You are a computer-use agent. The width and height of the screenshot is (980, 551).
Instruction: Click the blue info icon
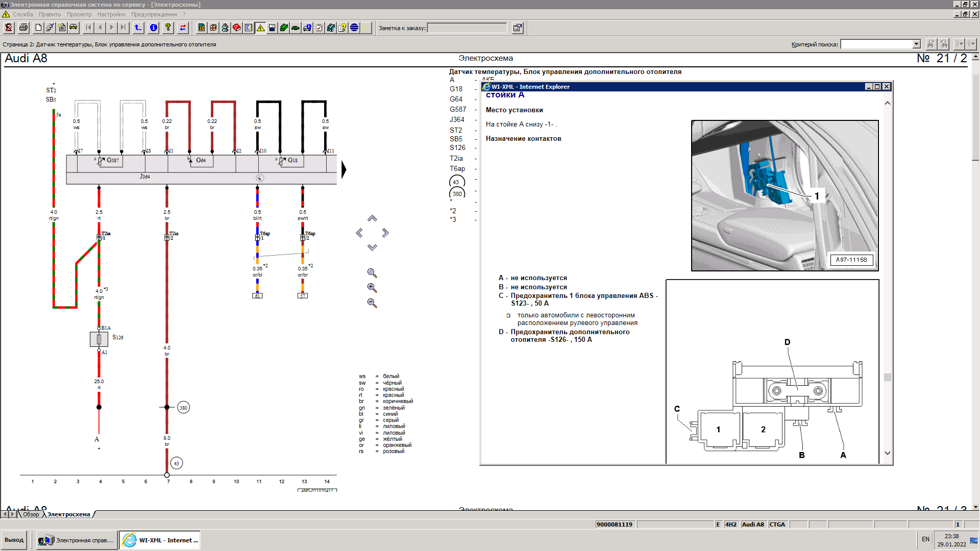(x=154, y=28)
